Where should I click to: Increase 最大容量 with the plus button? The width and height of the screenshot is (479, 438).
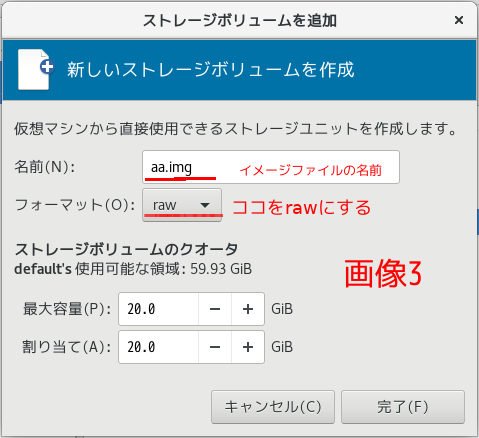(x=248, y=309)
